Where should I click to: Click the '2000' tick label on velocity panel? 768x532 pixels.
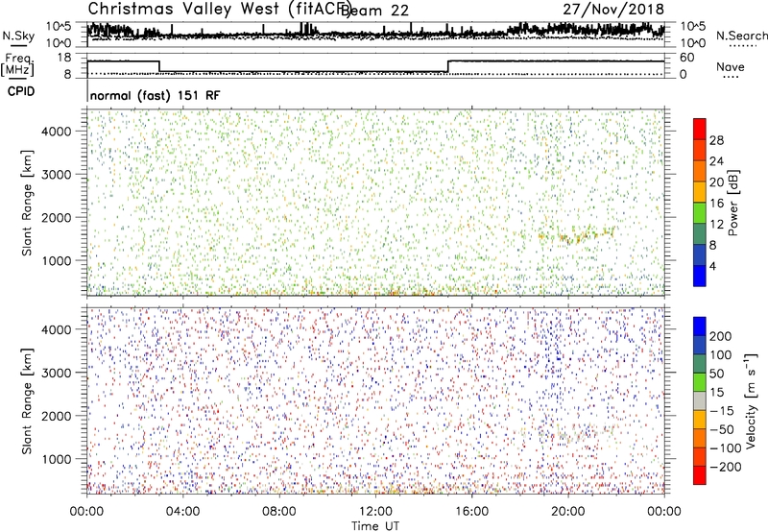tap(57, 416)
